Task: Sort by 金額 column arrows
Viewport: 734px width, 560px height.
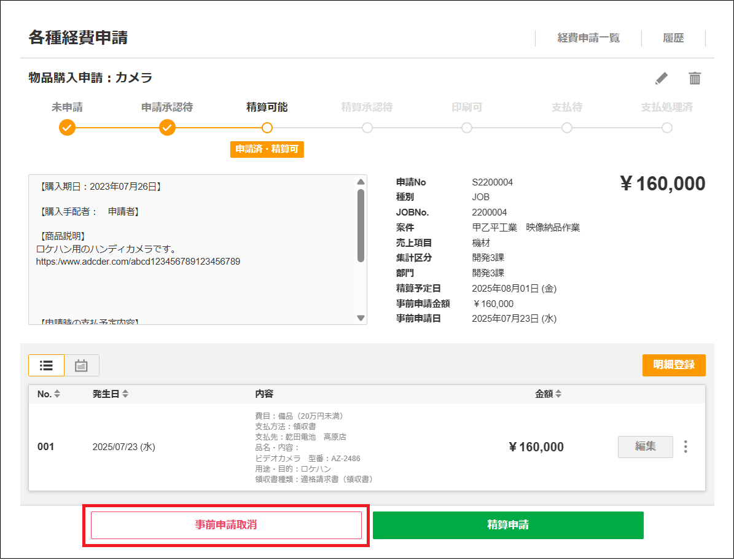Action: [558, 394]
